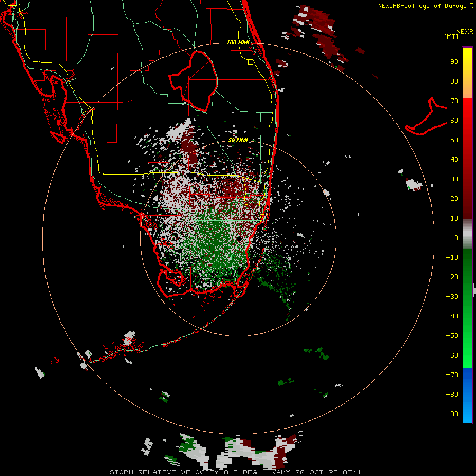The width and height of the screenshot is (476, 476).
Task: Click the 70 value on the velocity scale
Action: tap(454, 101)
